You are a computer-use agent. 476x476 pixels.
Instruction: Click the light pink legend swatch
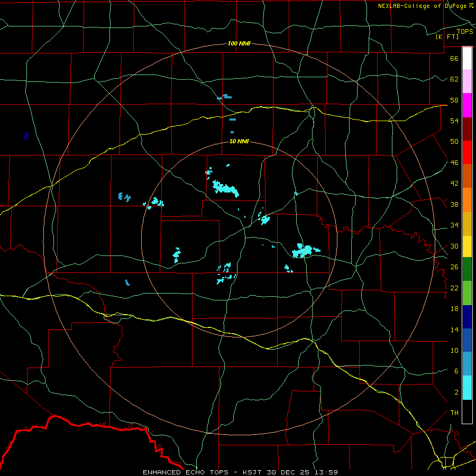point(467,81)
